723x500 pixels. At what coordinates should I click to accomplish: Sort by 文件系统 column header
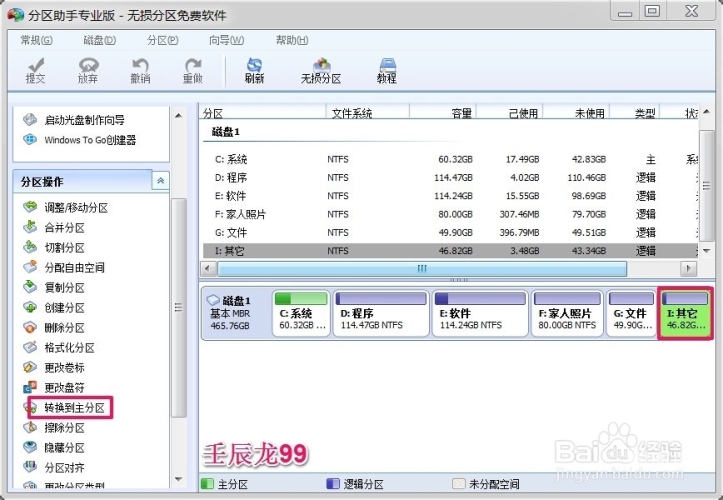(368, 113)
